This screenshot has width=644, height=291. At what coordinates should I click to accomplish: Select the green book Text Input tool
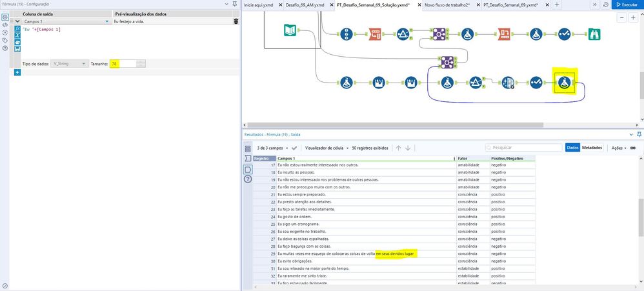pos(290,30)
